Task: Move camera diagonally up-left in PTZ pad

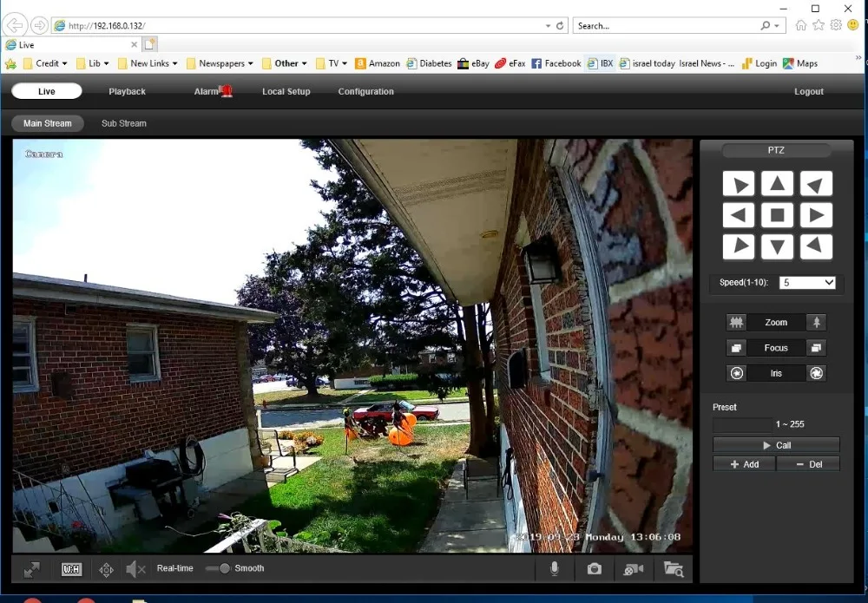Action: pos(739,184)
